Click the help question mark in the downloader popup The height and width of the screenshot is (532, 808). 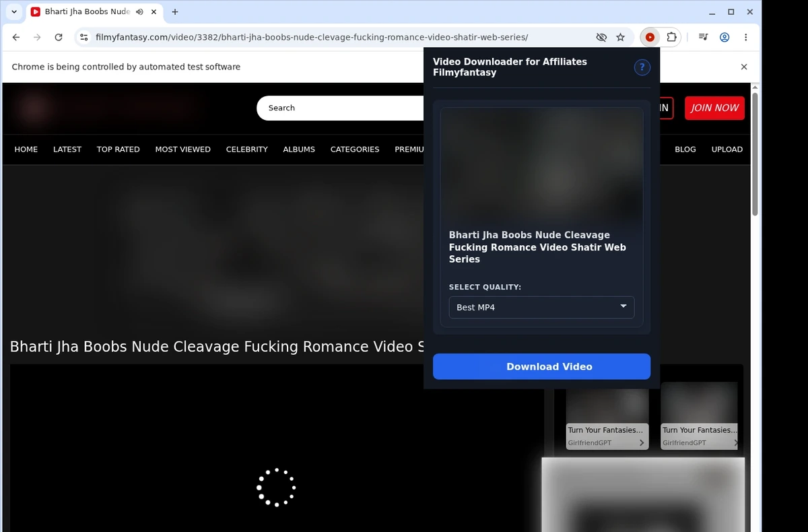(x=642, y=67)
